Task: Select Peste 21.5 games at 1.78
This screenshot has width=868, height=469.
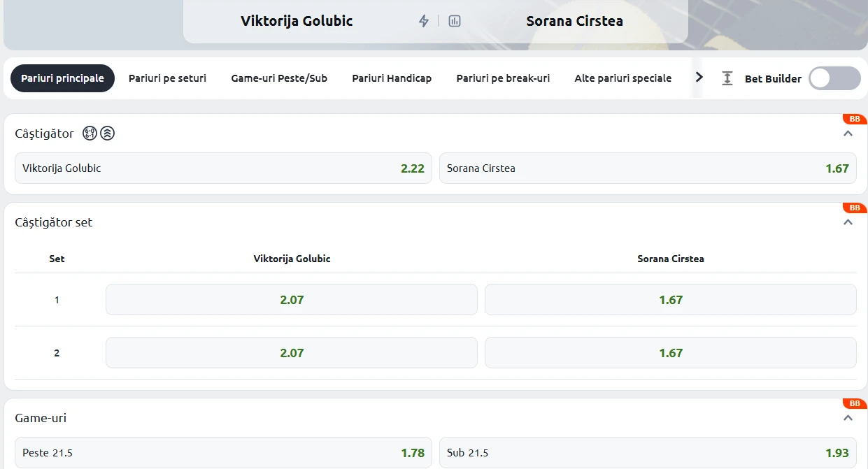Action: coord(223,453)
